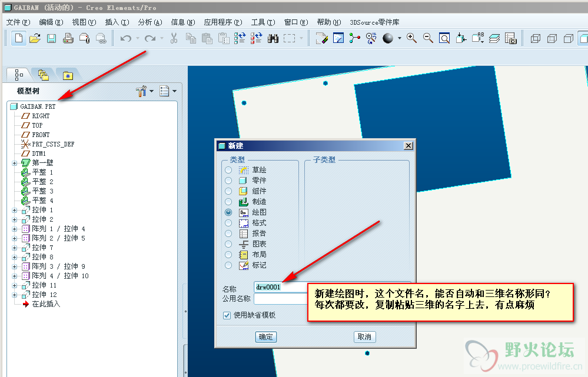This screenshot has width=588, height=377.
Task: Expand the 拉伸 7 tree node
Action: pos(14,248)
